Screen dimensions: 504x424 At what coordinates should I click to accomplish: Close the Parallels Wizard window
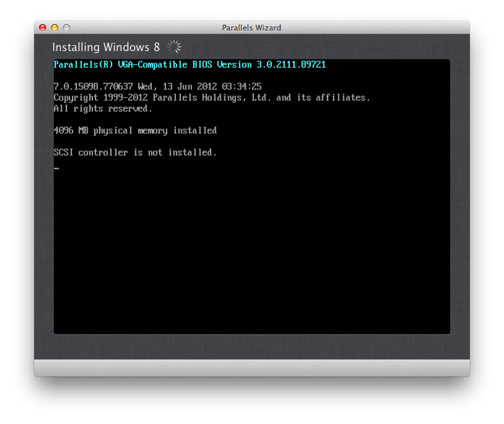43,28
